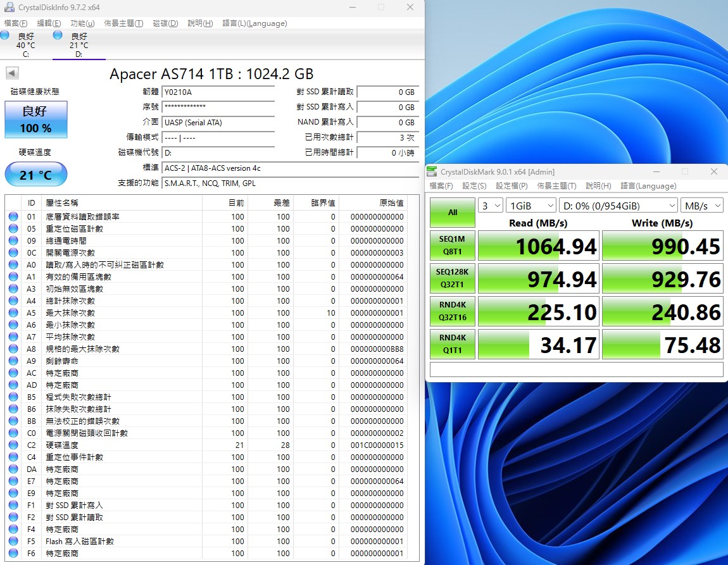Run the RND4K Q32T16 test
Image resolution: width=728 pixels, height=565 pixels.
coord(453,311)
